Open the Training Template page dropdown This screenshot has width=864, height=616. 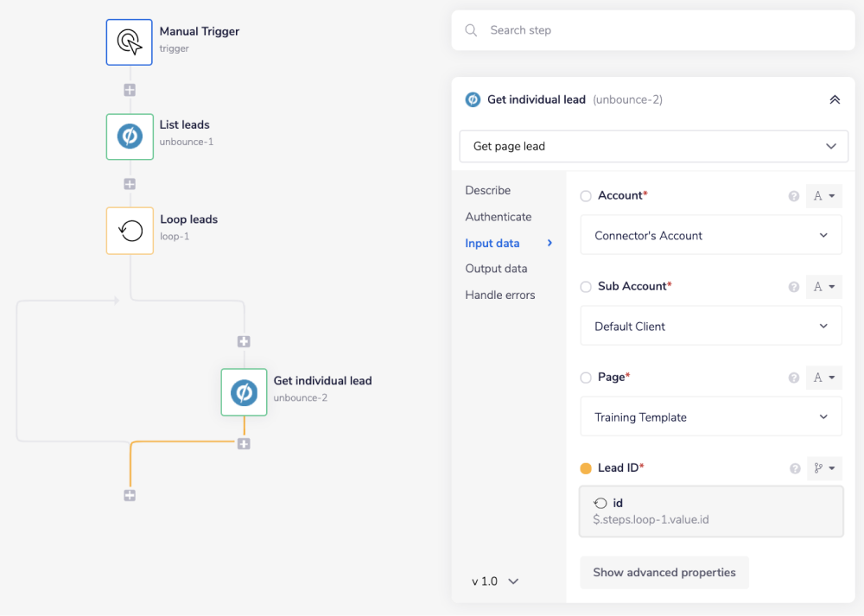pos(710,416)
